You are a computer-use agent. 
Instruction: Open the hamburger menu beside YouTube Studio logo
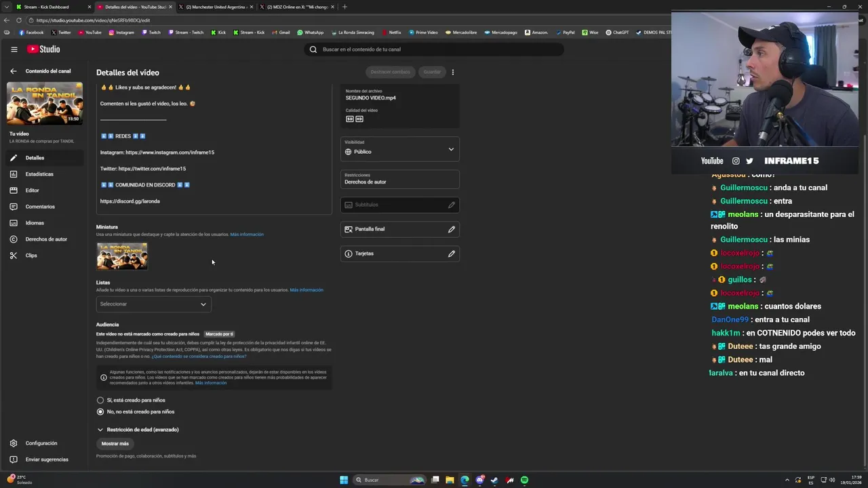pos(14,49)
